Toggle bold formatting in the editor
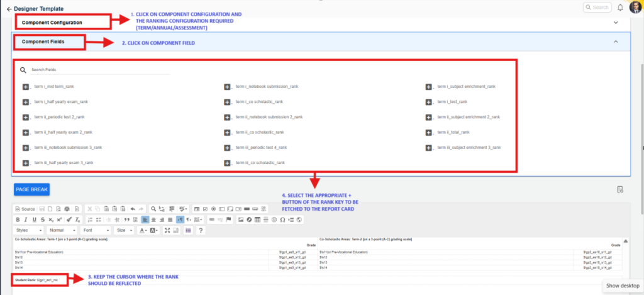Screen dimensions: 644x295 [18, 220]
